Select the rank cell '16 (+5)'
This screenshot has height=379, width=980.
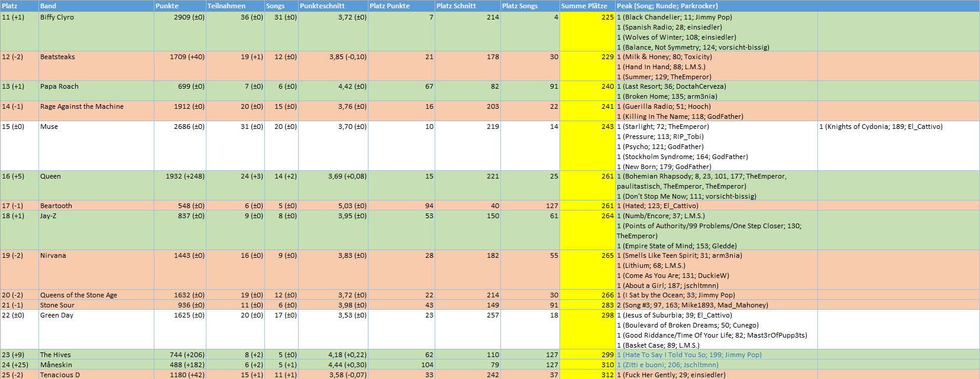click(x=20, y=186)
